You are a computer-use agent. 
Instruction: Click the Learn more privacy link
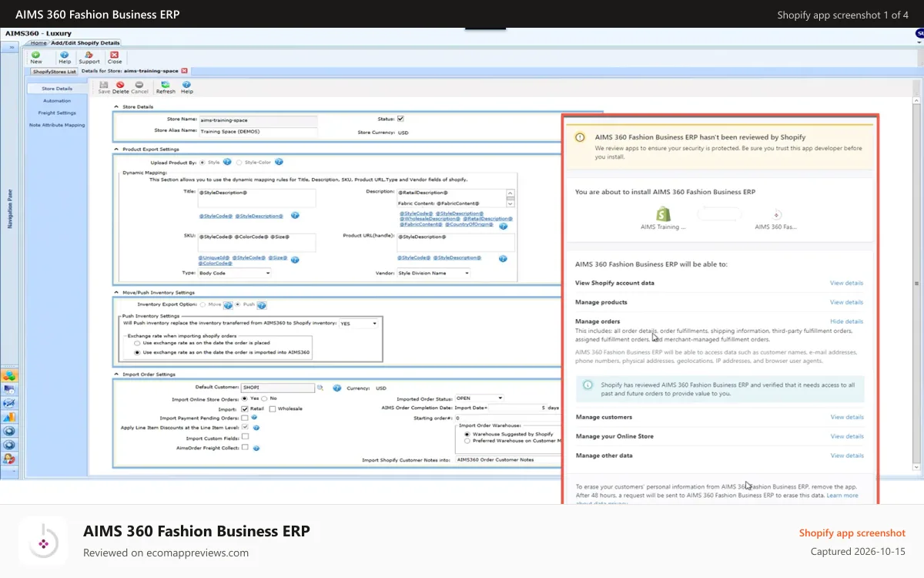point(842,496)
